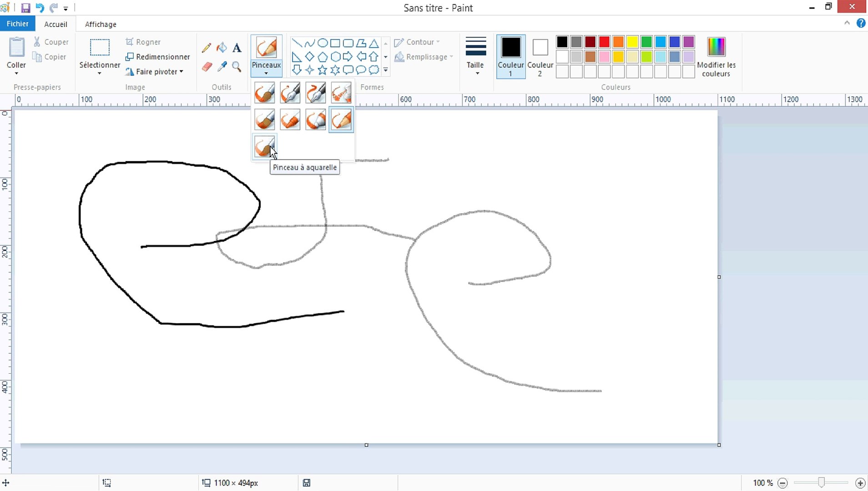This screenshot has width=868, height=491.
Task: Zoom in with the plus button
Action: click(x=860, y=483)
